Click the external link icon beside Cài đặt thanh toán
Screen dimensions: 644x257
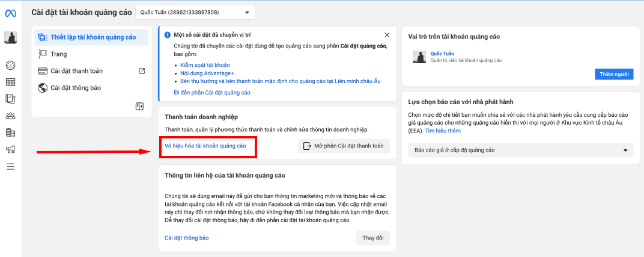142,71
